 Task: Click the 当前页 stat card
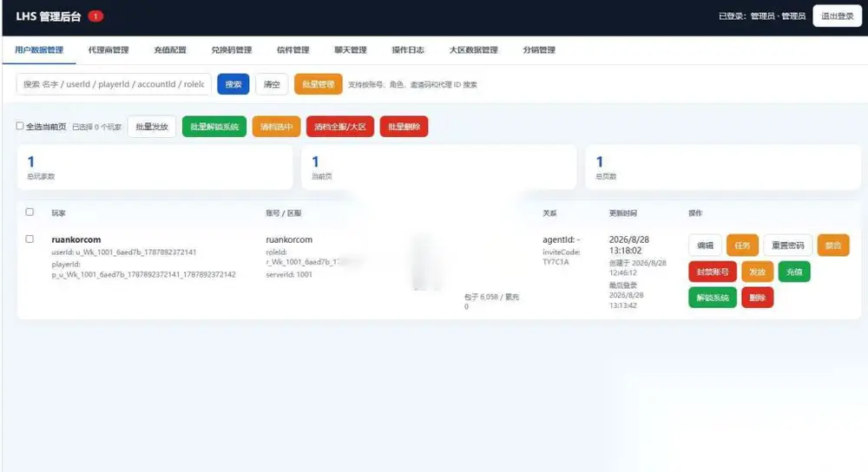click(439, 167)
